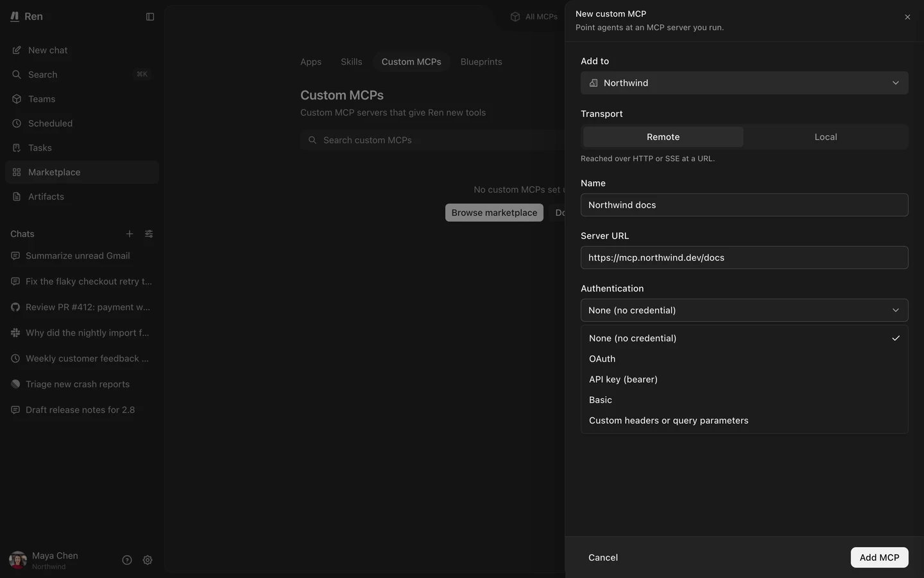Click the Server URL input field
The height and width of the screenshot is (578, 924).
point(744,258)
